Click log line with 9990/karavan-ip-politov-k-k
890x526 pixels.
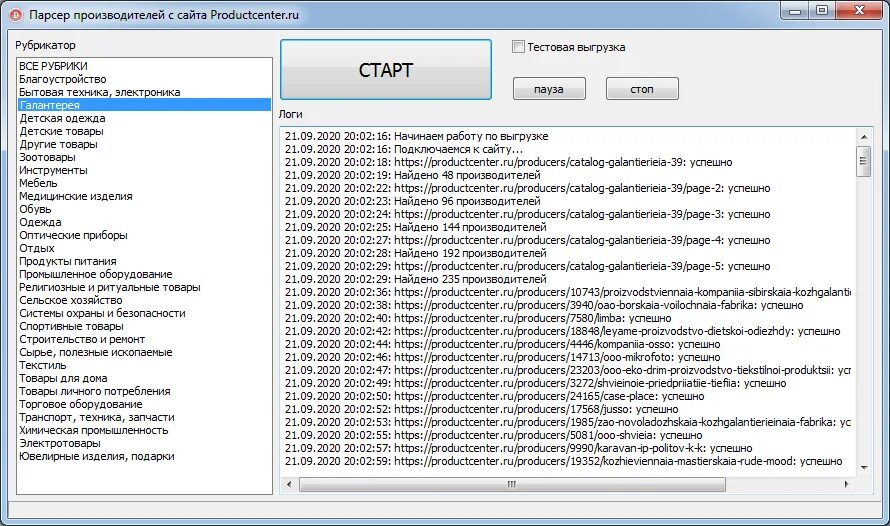pyautogui.click(x=519, y=449)
